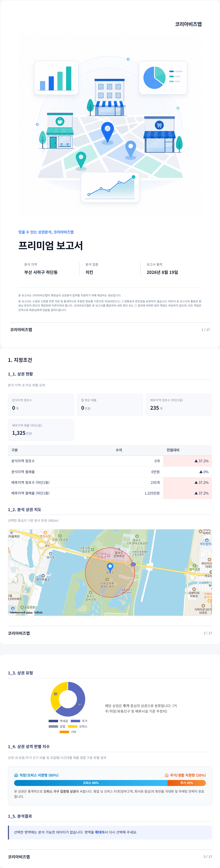Image resolution: width=220 pixels, height=868 pixels.
Task: Click the teal location pin on illustration
Action: click(x=81, y=160)
